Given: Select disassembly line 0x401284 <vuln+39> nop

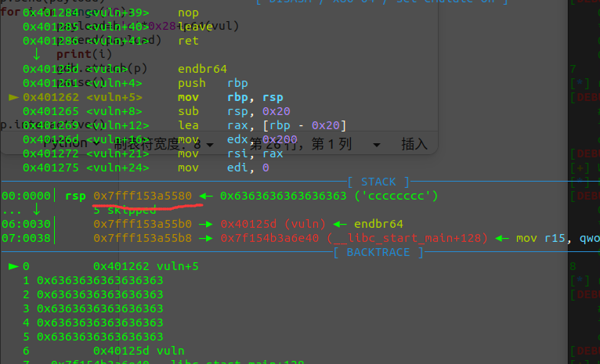Looking at the screenshot, I should (x=110, y=13).
